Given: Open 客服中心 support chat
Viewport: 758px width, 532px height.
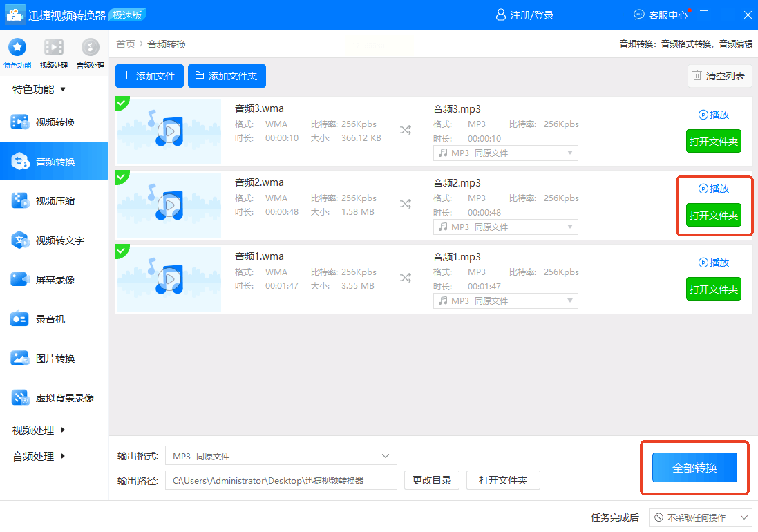Looking at the screenshot, I should [661, 15].
